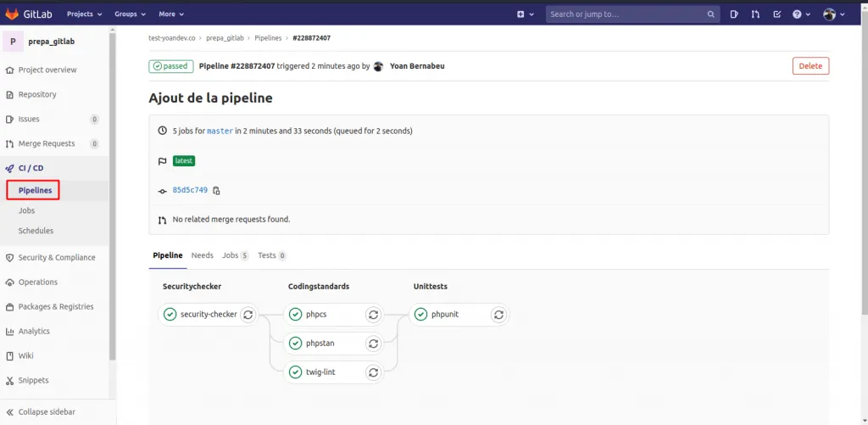Open Repository in the sidebar
Image resolution: width=868 pixels, height=425 pixels.
tap(37, 94)
